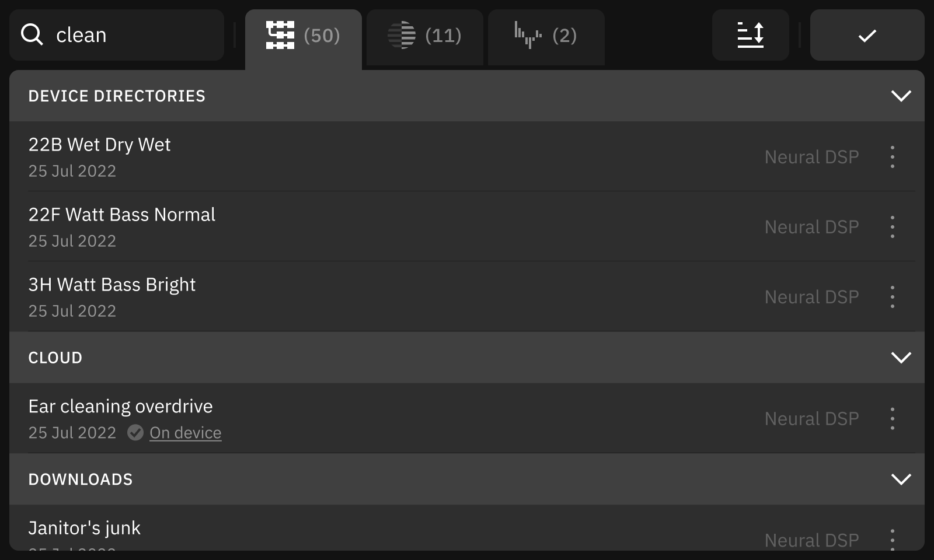This screenshot has height=560, width=934.
Task: Collapse the DEVICE DIRECTORIES section
Action: 901,96
